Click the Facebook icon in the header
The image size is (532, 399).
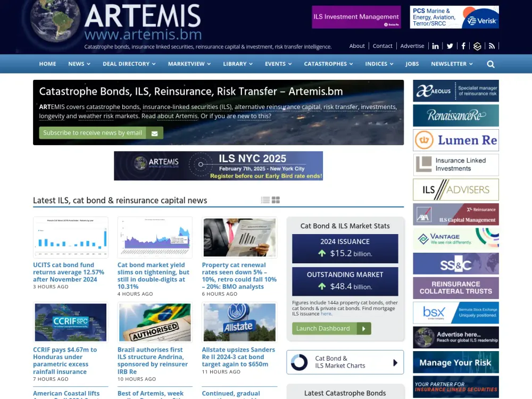(x=463, y=46)
